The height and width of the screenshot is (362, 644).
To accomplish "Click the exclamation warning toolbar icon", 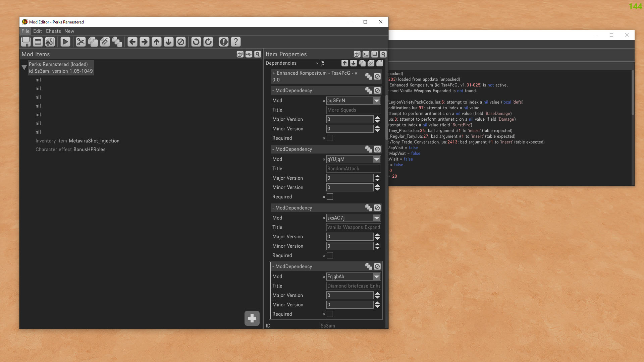I will [224, 42].
